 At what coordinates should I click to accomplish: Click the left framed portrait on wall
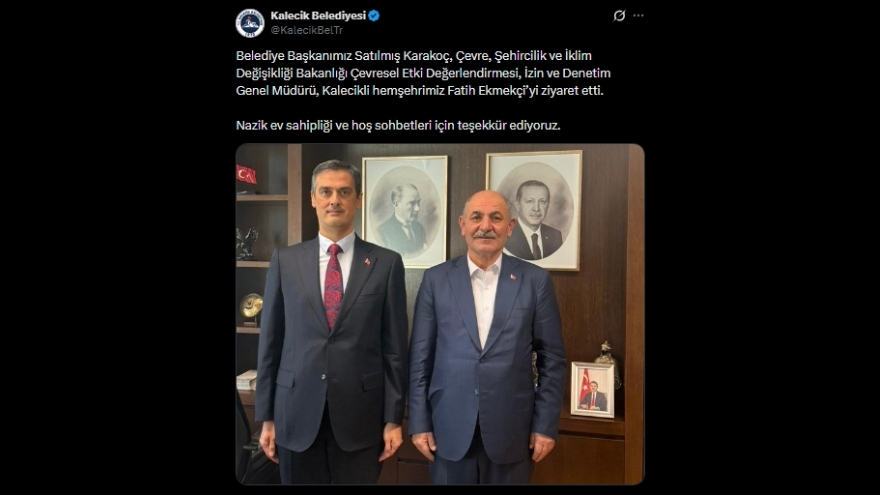pos(405,210)
